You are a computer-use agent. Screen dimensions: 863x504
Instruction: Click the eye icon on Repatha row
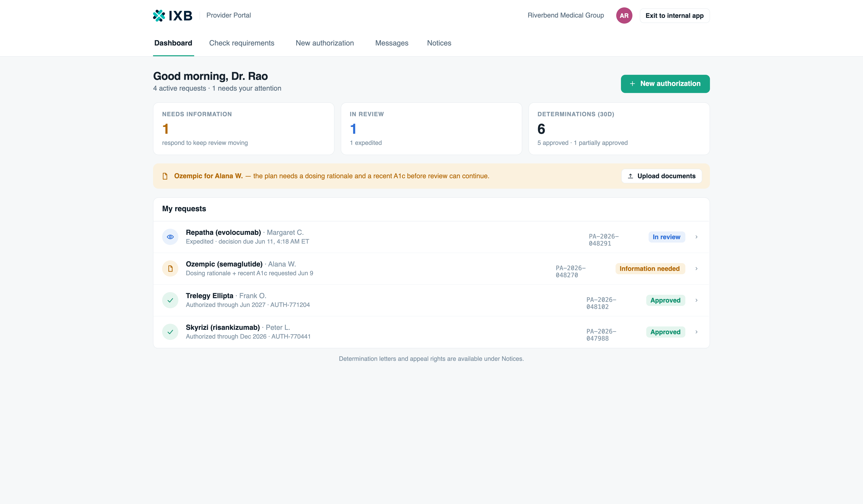[x=170, y=237]
